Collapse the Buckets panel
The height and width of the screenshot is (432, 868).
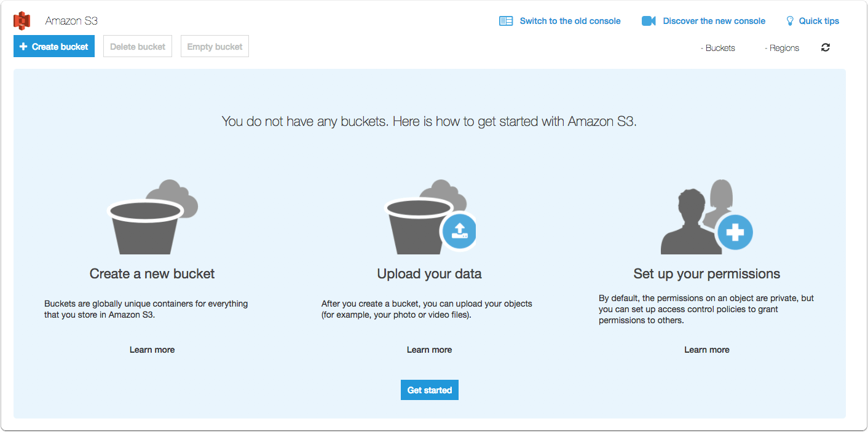coord(718,47)
